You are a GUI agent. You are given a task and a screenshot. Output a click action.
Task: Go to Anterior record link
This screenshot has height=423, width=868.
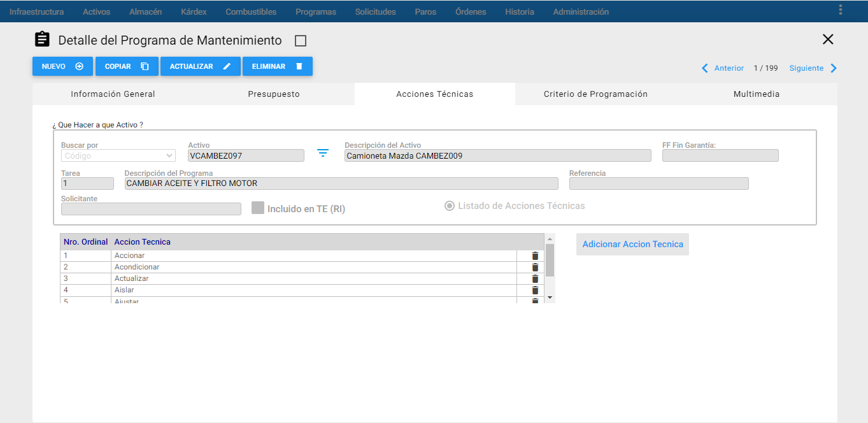point(729,68)
